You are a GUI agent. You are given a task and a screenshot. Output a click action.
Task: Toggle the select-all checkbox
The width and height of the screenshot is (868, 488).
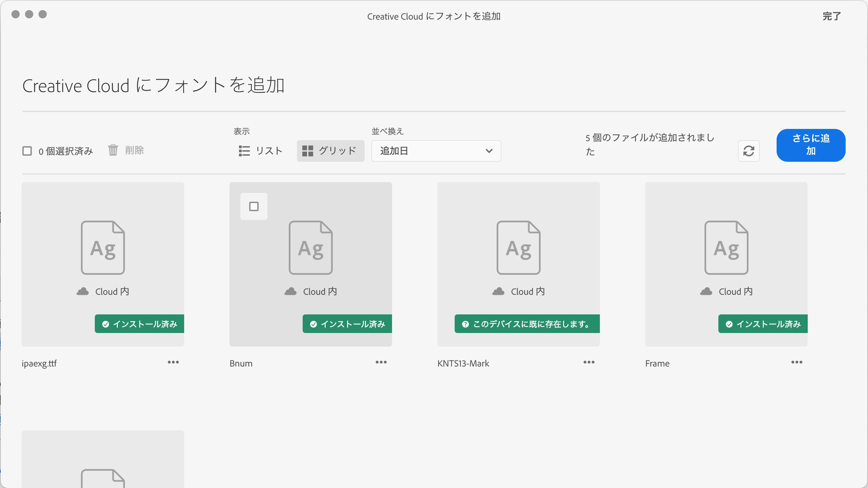pyautogui.click(x=27, y=151)
